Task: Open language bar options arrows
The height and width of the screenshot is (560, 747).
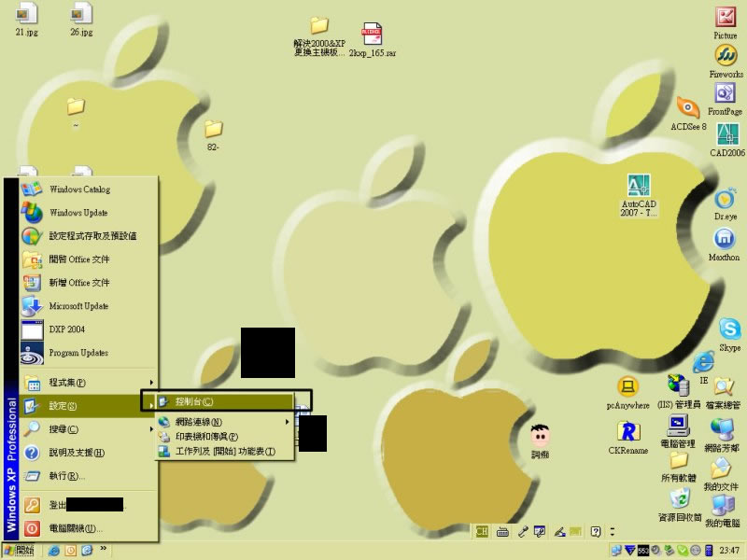Action: pyautogui.click(x=613, y=531)
